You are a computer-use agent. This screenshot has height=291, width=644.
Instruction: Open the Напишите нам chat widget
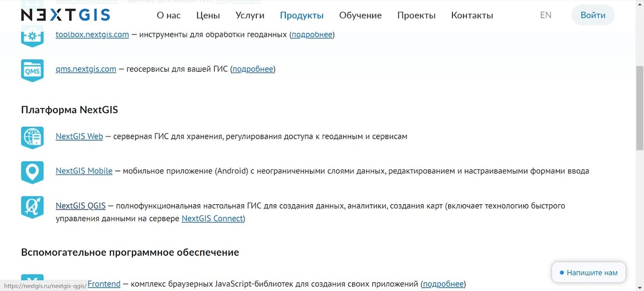coord(589,272)
